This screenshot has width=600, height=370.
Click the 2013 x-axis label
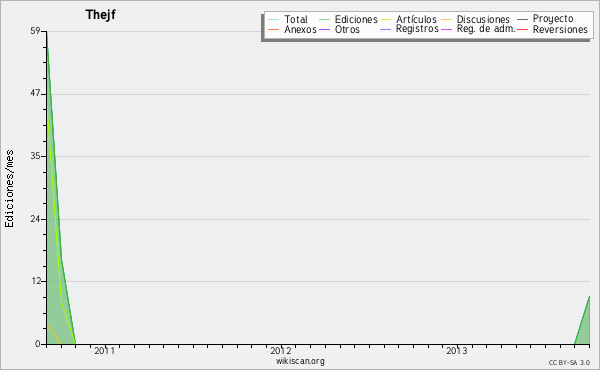457,350
